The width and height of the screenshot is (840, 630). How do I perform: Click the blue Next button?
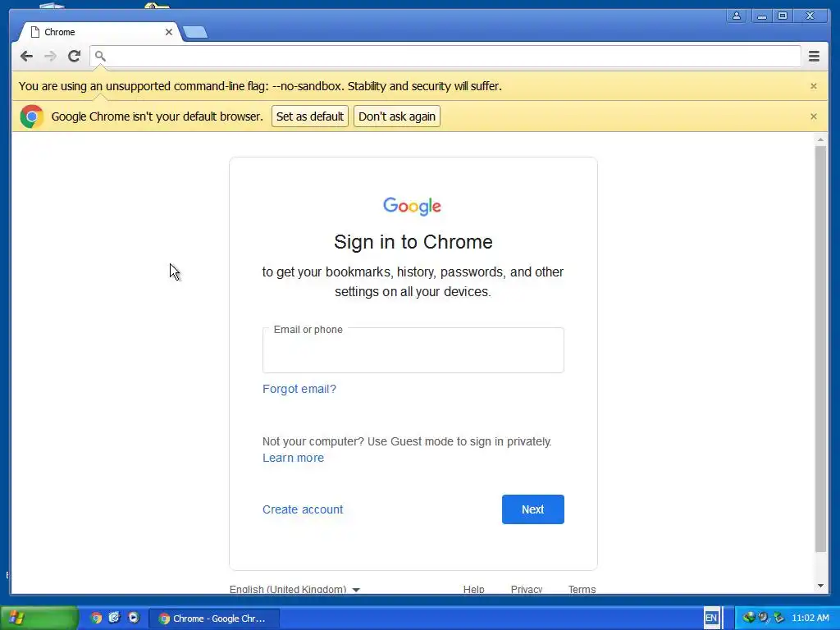tap(533, 509)
